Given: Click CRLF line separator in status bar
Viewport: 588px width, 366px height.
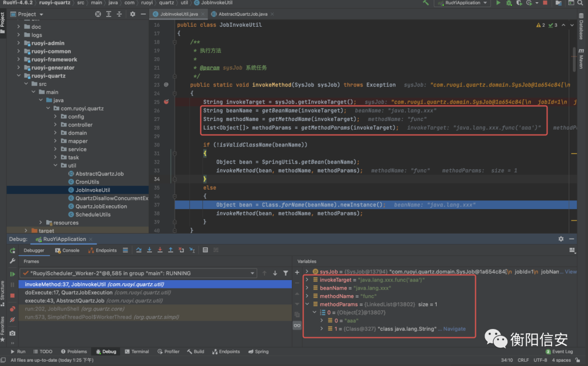Looking at the screenshot, I should click(x=523, y=360).
